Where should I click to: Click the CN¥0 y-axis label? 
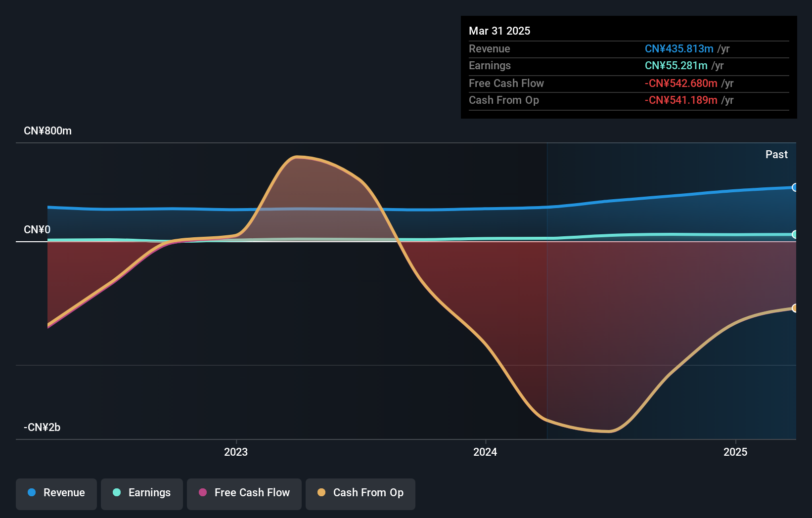coord(37,230)
